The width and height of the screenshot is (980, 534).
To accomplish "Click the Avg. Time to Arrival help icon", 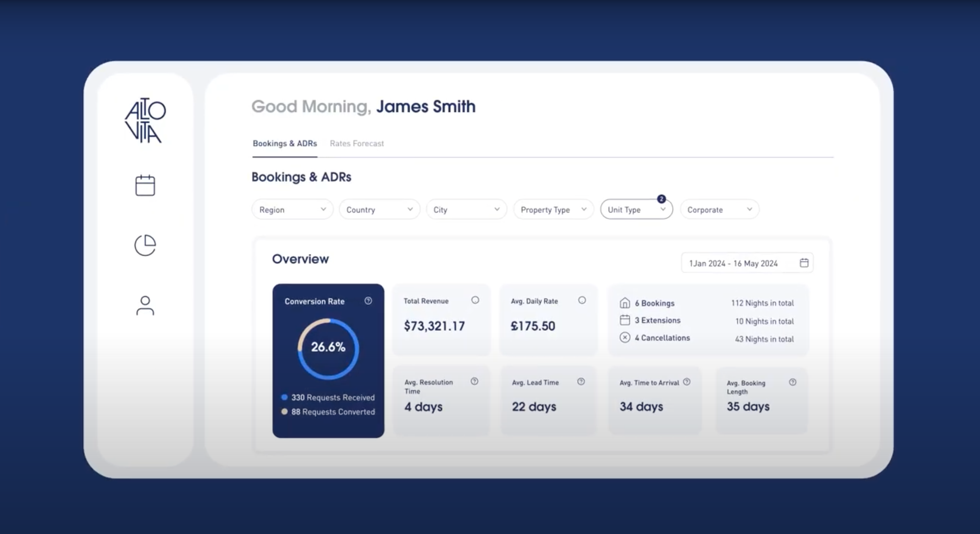I will 687,382.
